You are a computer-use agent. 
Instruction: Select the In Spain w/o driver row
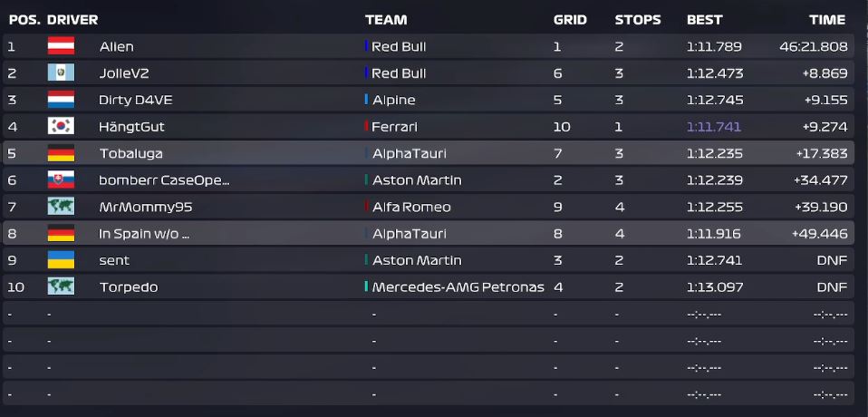(x=429, y=233)
